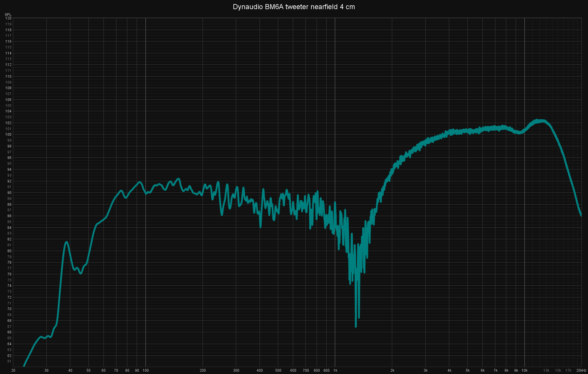
Task: Click the '500' frequency axis label
Action: click(x=278, y=370)
